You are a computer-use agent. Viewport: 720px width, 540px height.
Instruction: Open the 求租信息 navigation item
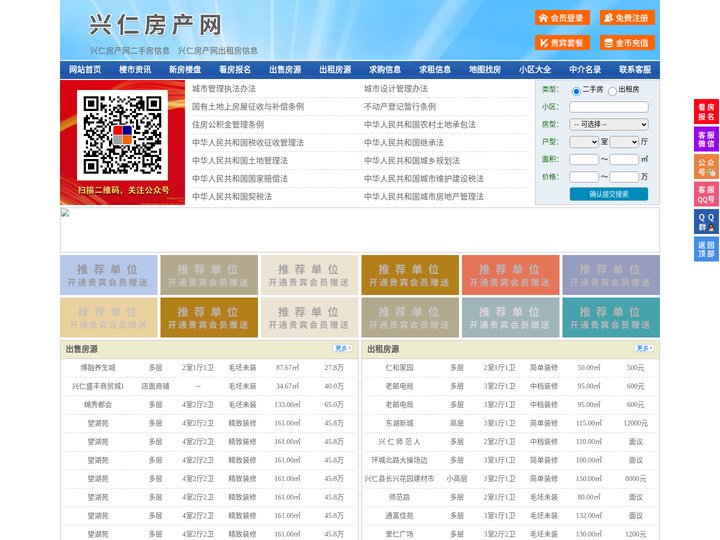(x=435, y=69)
